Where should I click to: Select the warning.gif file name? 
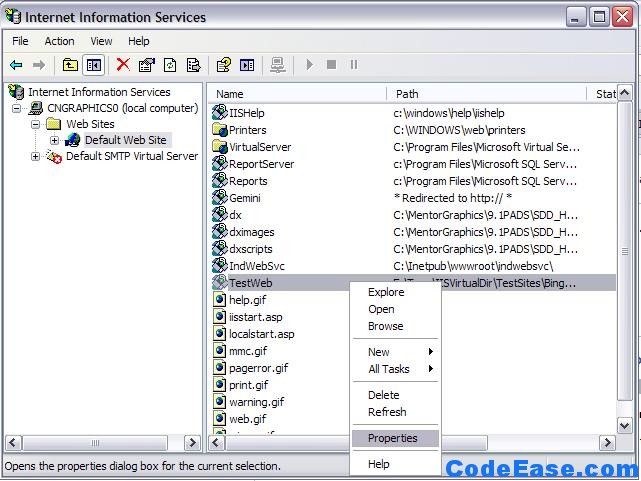[x=257, y=402]
